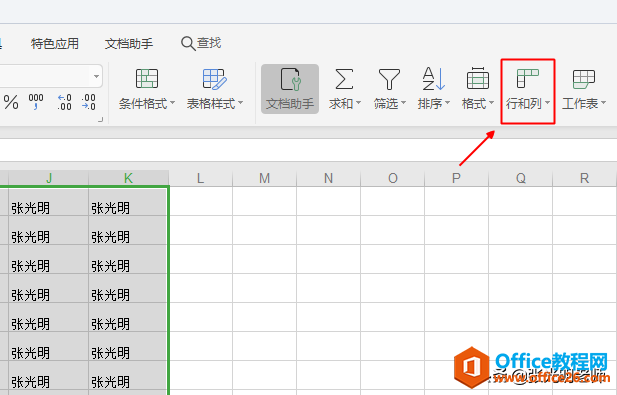Click the 表格样式 table style icon
The image size is (617, 395).
point(214,79)
